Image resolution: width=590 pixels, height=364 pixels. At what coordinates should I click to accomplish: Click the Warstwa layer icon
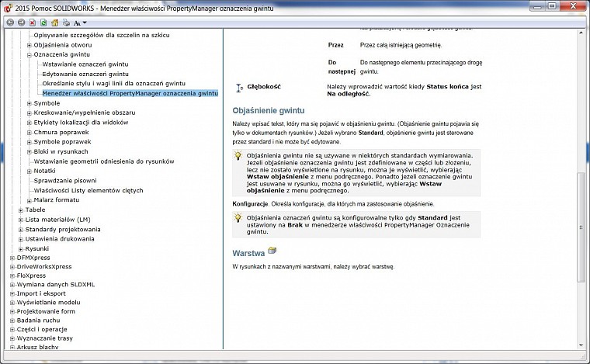(x=272, y=251)
